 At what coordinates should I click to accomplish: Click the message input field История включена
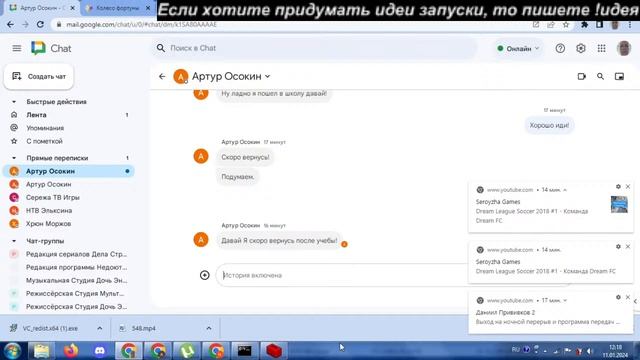coord(343,275)
